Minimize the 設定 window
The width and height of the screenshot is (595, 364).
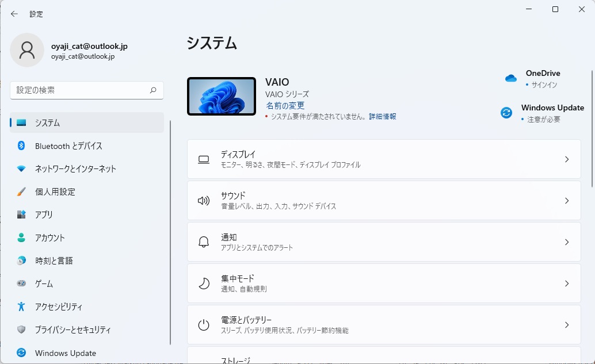pyautogui.click(x=529, y=9)
